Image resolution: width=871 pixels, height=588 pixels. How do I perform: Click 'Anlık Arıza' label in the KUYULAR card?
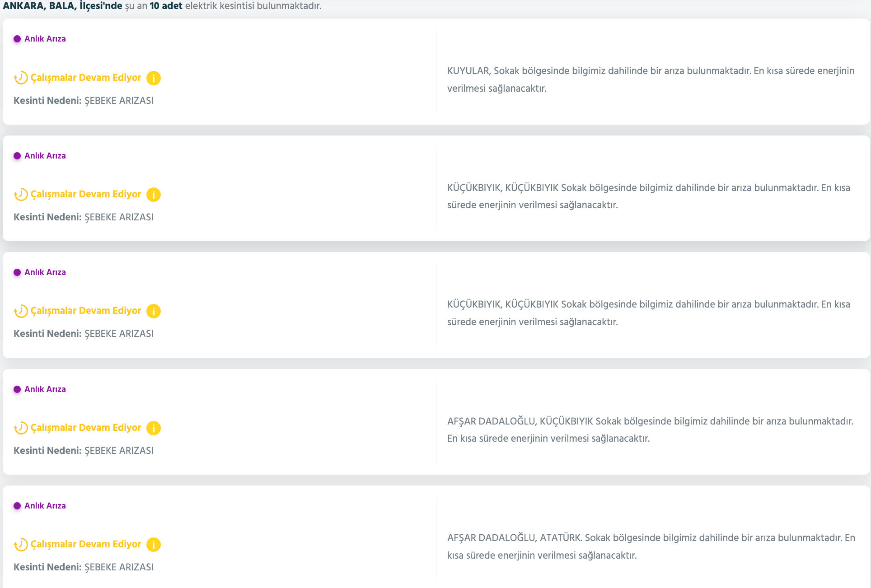pyautogui.click(x=45, y=39)
